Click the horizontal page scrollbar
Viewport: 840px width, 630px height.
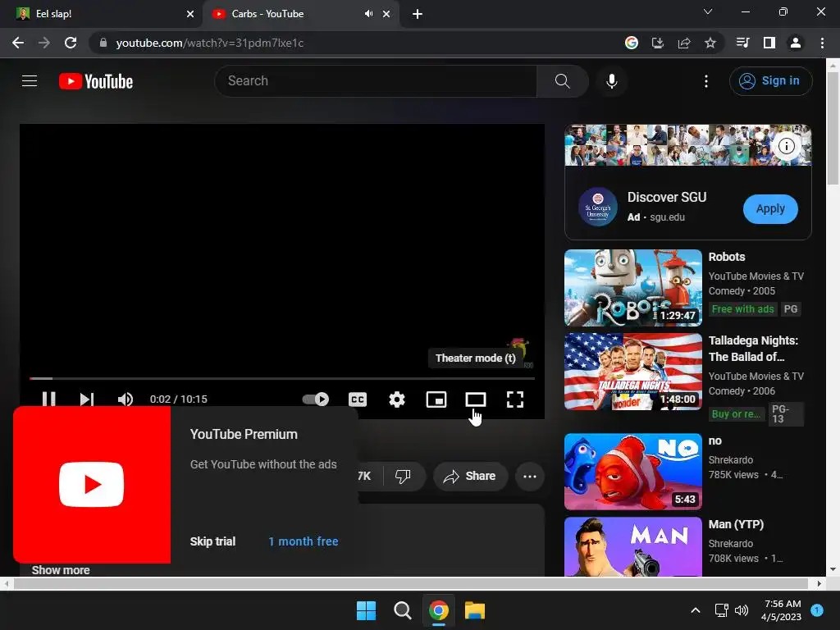coord(410,583)
